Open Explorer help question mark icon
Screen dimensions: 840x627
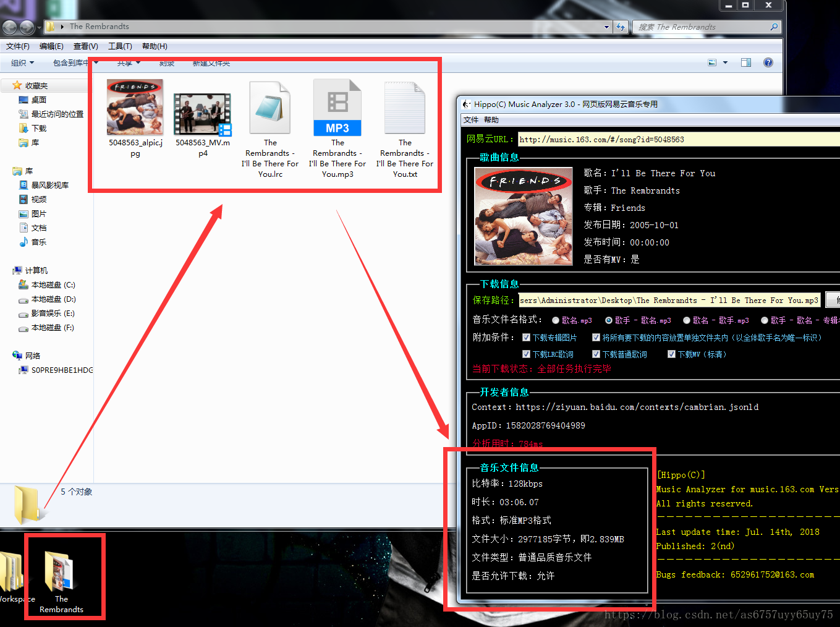pos(768,62)
